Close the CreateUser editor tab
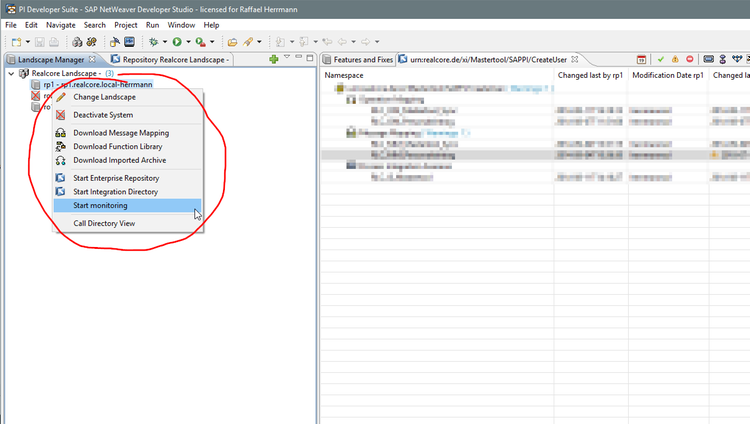Image resolution: width=750 pixels, height=424 pixels. (x=574, y=59)
